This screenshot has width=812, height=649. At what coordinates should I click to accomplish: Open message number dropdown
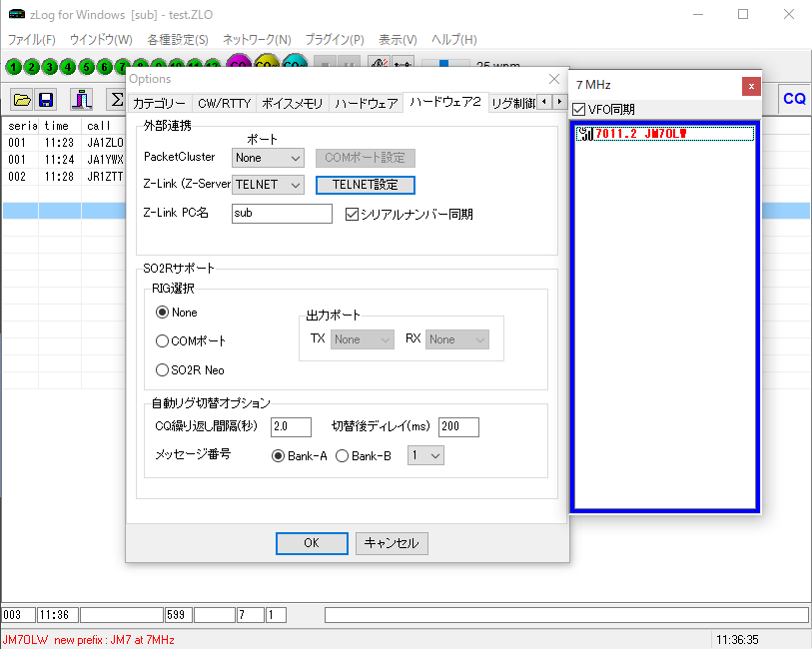coord(425,455)
